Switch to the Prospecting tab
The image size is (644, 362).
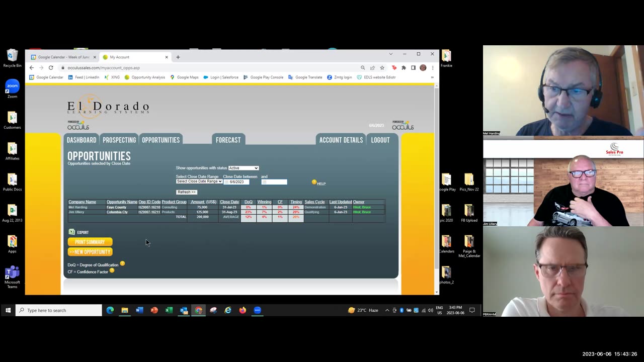[x=119, y=140]
